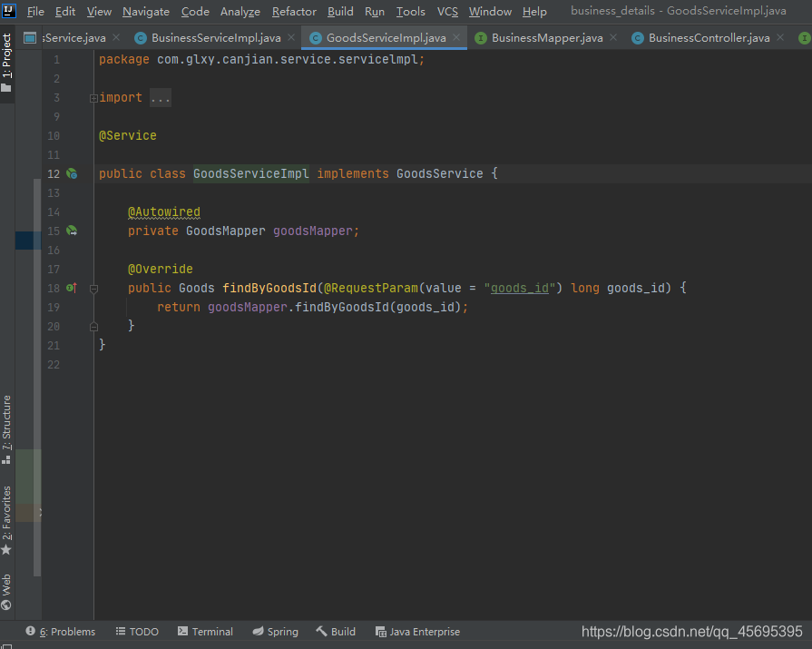Click the Spring bean gutter icon on line 12
The height and width of the screenshot is (649, 812).
(72, 174)
